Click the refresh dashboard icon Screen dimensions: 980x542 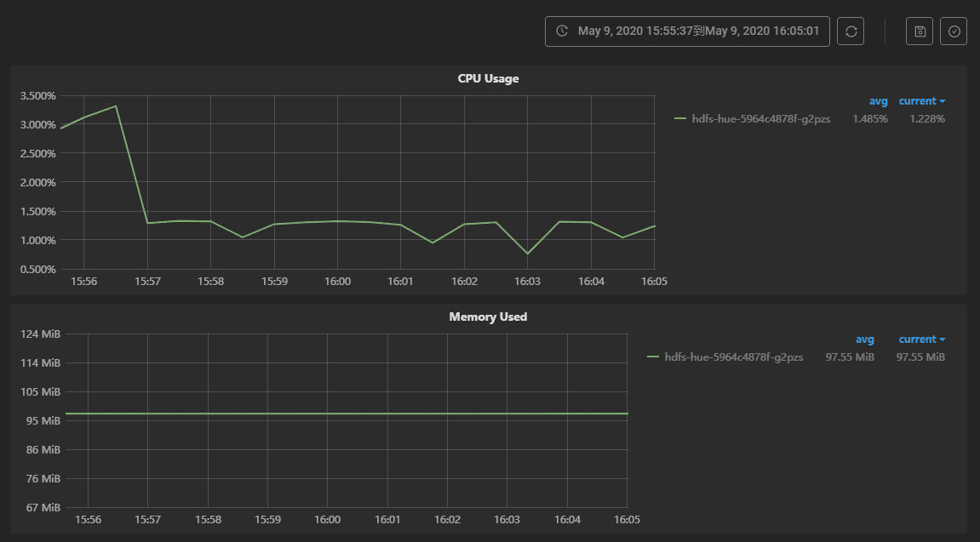(851, 31)
